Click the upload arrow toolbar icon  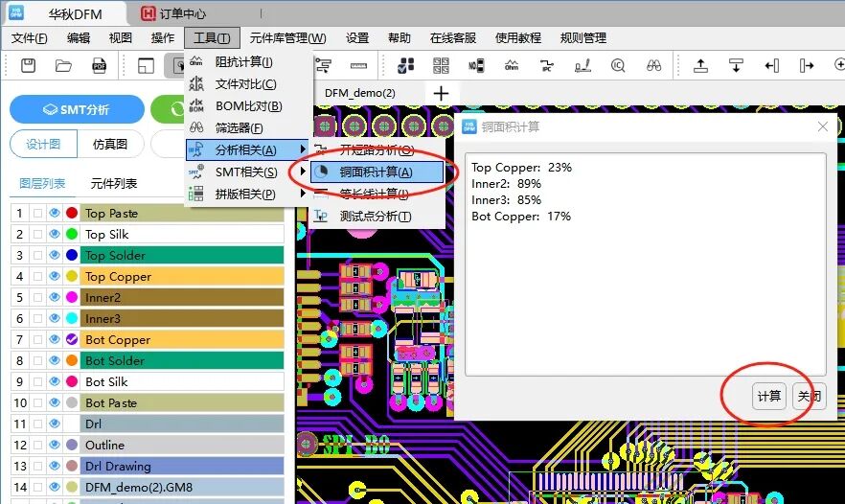tap(700, 65)
